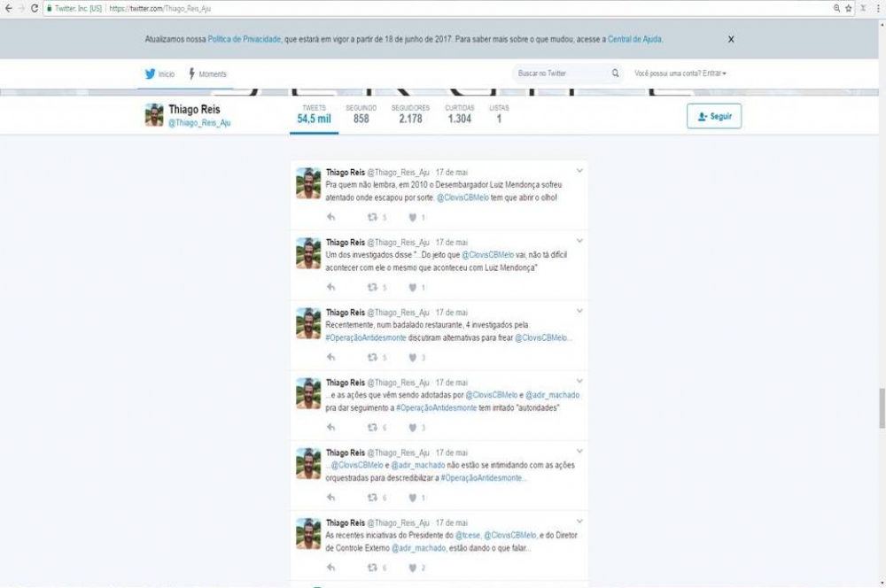Open options chevron on 'não estão se intimidando' tweet
The height and width of the screenshot is (588, 886).
[x=579, y=451]
